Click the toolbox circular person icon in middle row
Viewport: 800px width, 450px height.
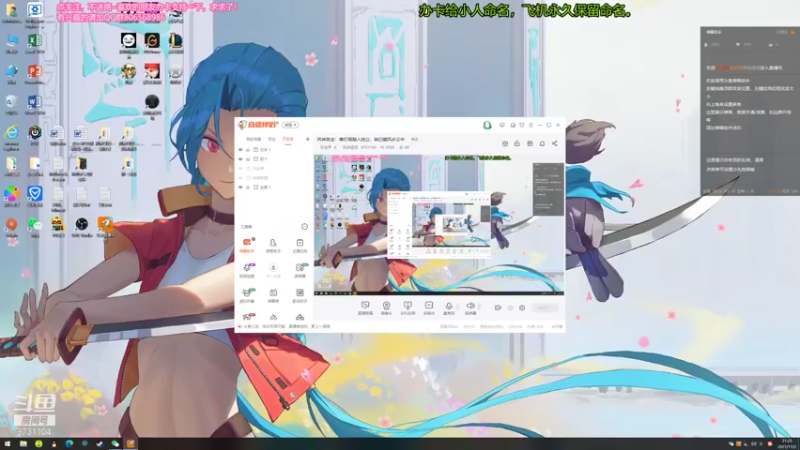click(x=273, y=270)
